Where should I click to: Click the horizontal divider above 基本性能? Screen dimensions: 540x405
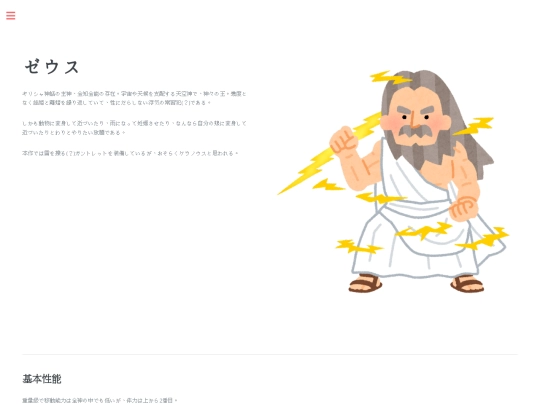[x=270, y=354]
